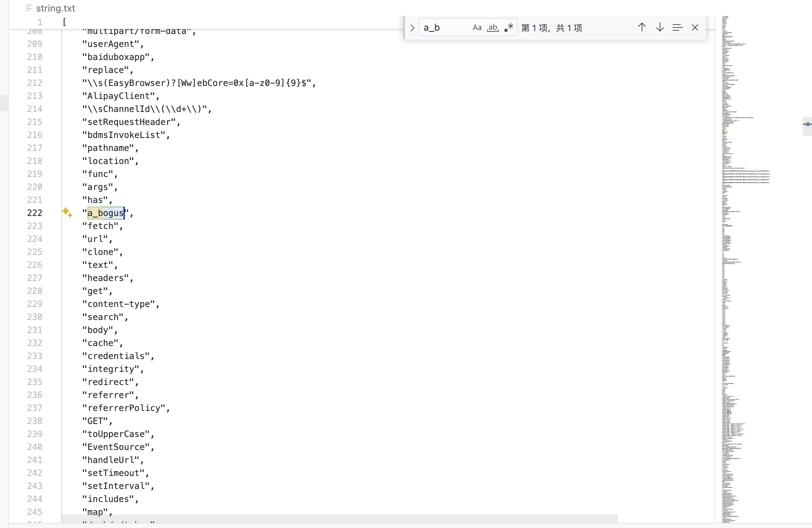This screenshot has height=528, width=812.
Task: Expand the replace field chevron
Action: 412,28
